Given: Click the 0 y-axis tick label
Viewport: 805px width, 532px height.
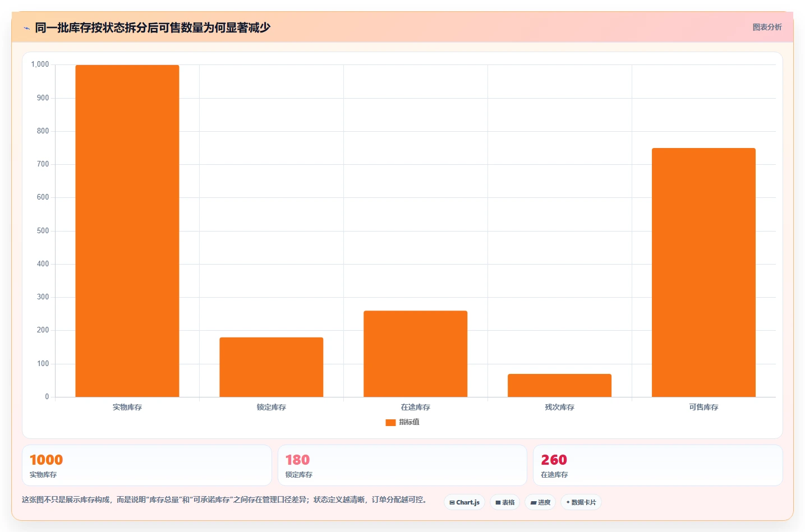Looking at the screenshot, I should pyautogui.click(x=47, y=397).
